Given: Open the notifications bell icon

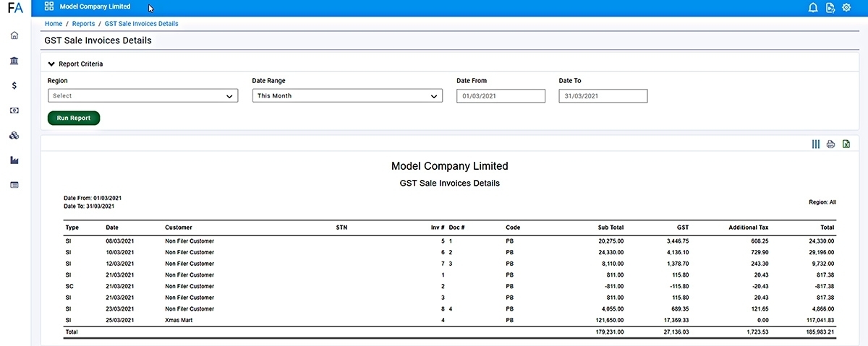Looking at the screenshot, I should pos(813,8).
